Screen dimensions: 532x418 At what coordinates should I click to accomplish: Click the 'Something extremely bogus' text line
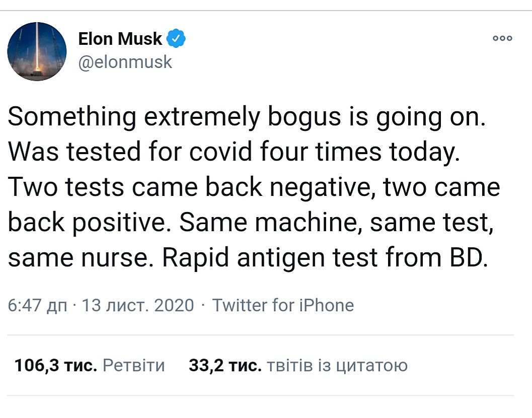click(x=247, y=117)
